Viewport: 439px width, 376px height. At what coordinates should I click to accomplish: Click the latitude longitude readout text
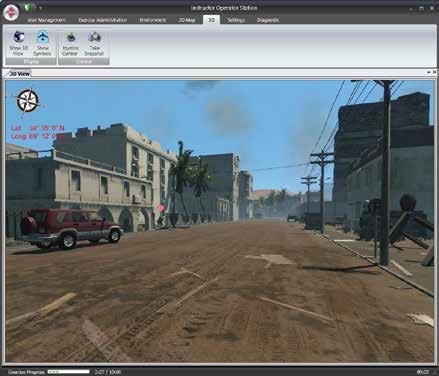[38, 132]
